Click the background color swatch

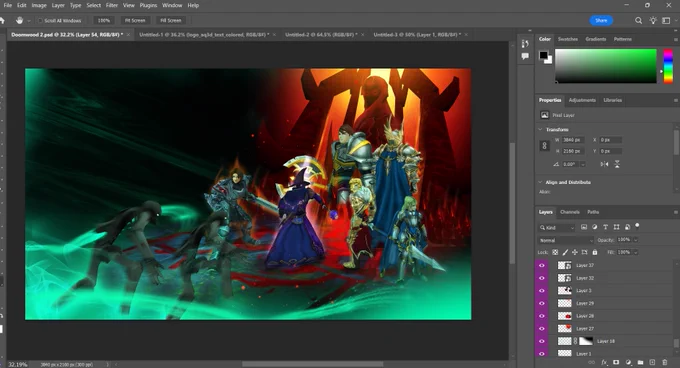tap(549, 60)
